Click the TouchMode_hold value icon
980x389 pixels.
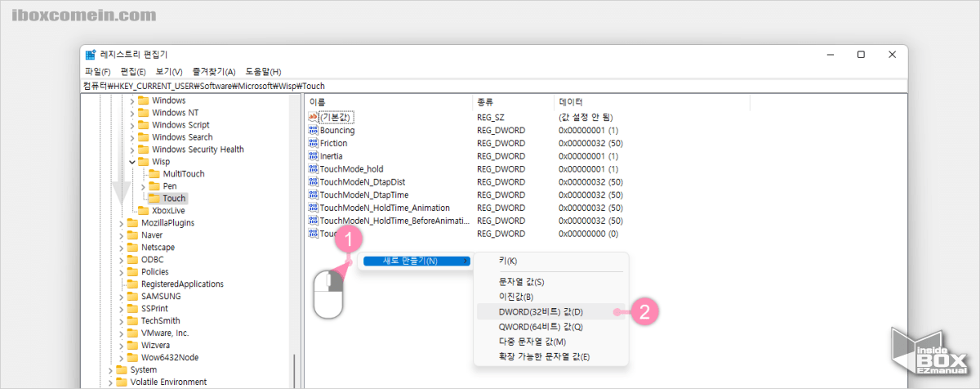click(x=313, y=168)
